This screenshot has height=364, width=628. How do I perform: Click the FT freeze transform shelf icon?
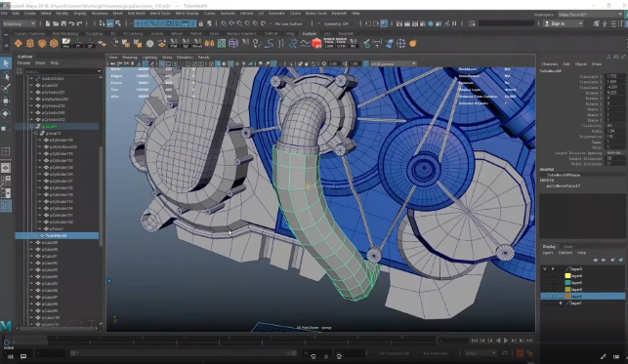[78, 43]
